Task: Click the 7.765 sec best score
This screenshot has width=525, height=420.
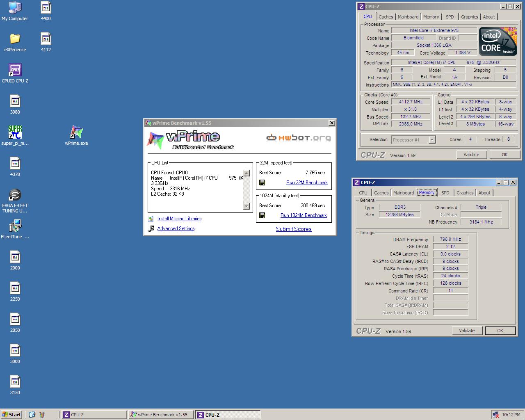Action: 315,173
